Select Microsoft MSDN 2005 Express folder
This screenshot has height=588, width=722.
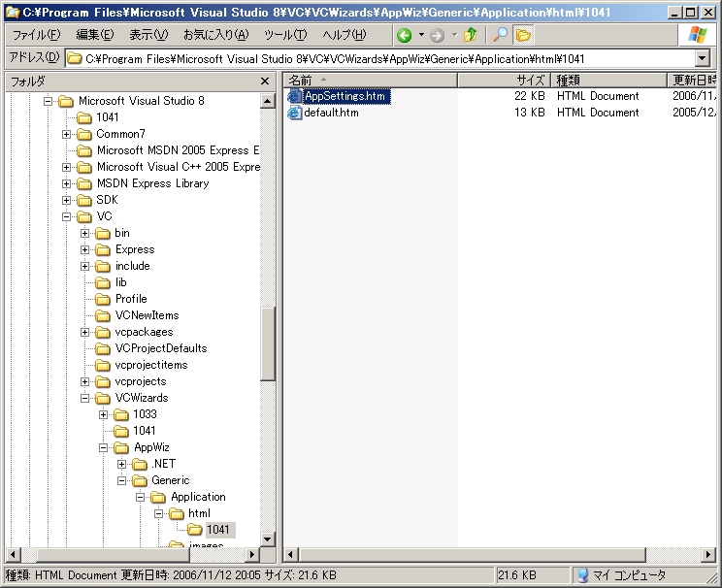178,150
